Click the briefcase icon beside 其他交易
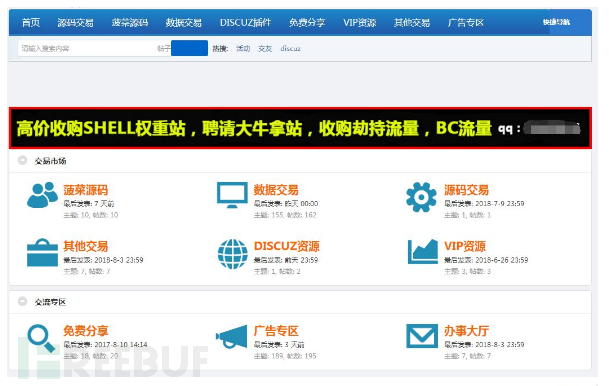The width and height of the screenshot is (609, 386). (42, 252)
